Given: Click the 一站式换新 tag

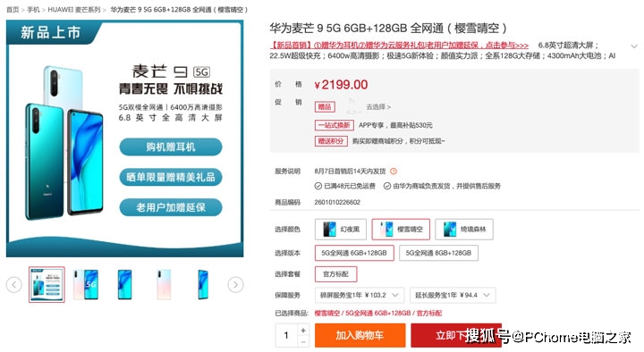Looking at the screenshot, I should tap(335, 125).
